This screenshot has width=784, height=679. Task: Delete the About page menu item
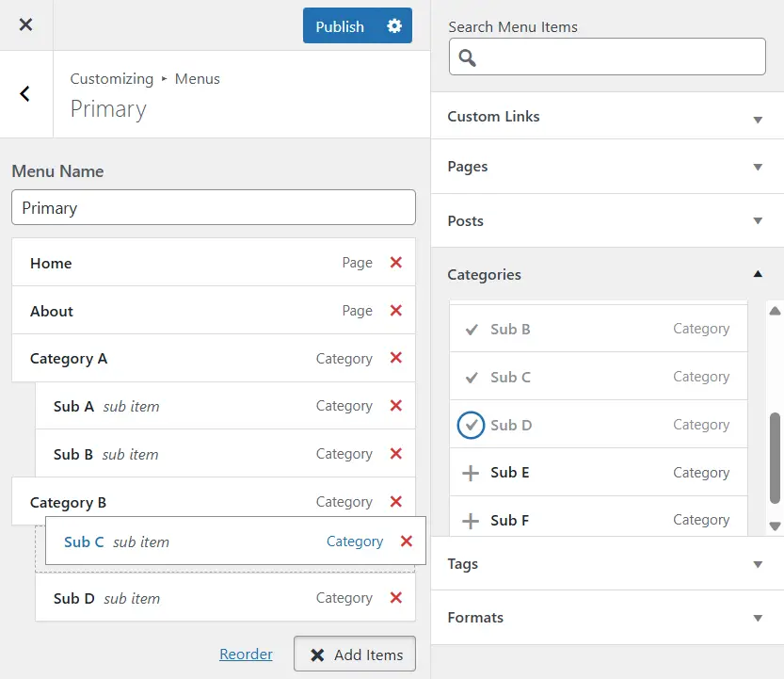396,311
